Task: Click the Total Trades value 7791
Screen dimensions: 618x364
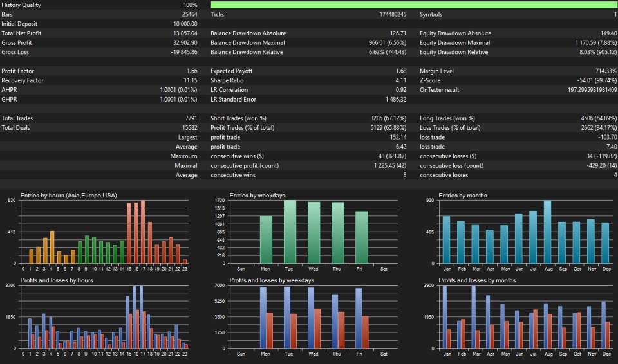Action: coord(191,118)
